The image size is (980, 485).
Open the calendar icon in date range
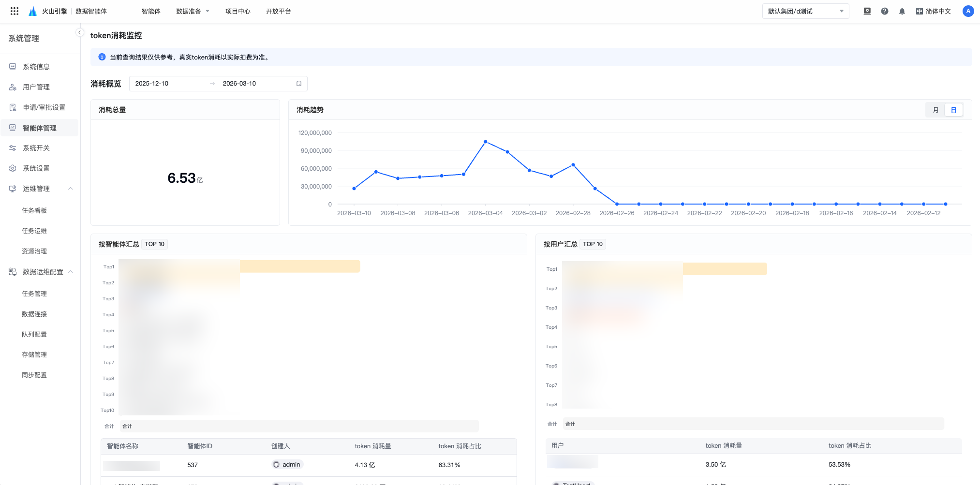click(x=299, y=84)
